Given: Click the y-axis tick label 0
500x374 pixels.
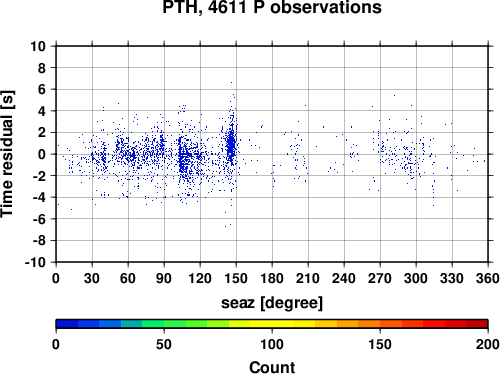Looking at the screenshot, I should (x=42, y=154).
